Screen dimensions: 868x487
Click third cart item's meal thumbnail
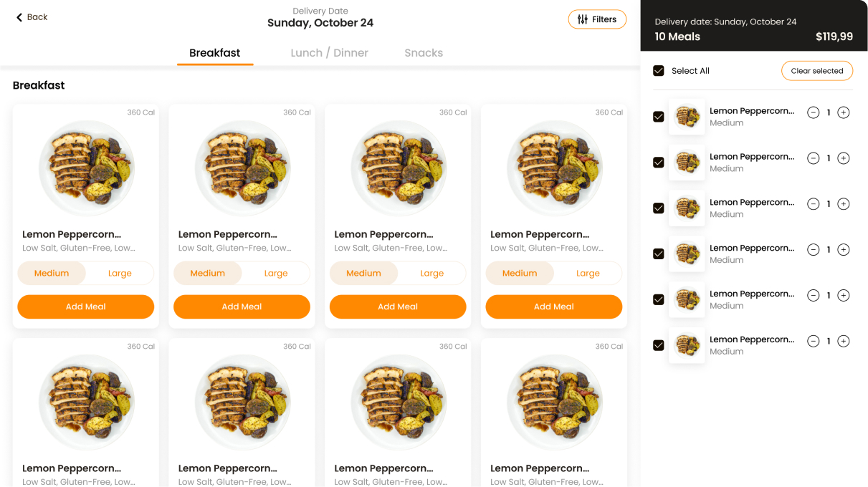point(687,208)
